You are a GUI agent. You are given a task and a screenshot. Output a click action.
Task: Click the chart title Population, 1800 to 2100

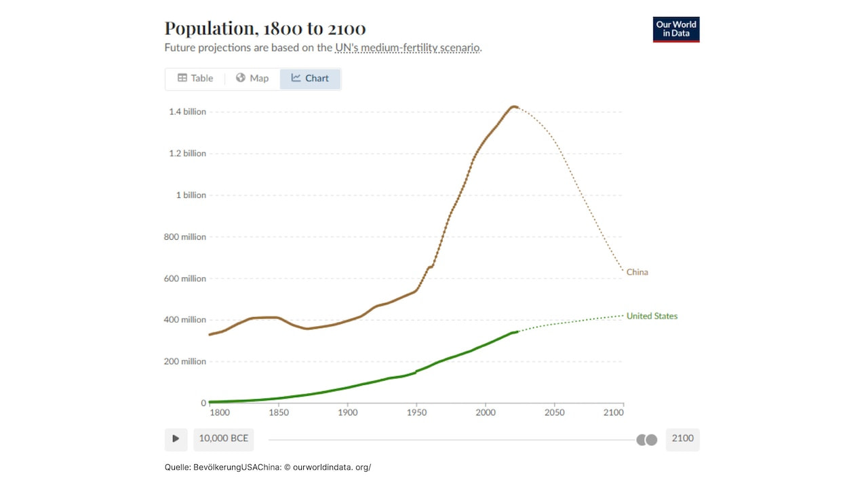pos(264,28)
